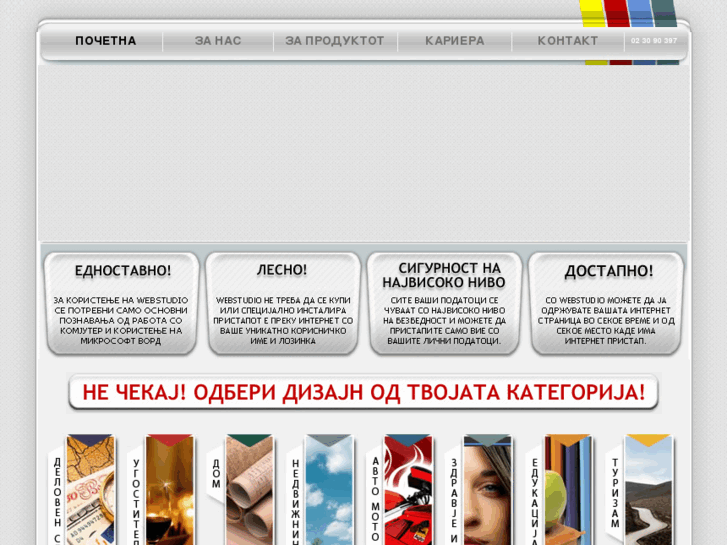Screen dimensions: 727x545
Task: Click the ЕДНОСТАВНО! info card
Action: point(122,304)
